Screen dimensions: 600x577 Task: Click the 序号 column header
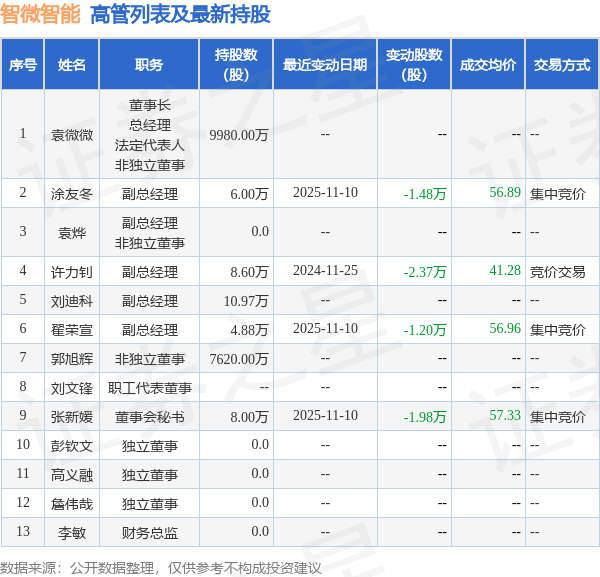[23, 64]
